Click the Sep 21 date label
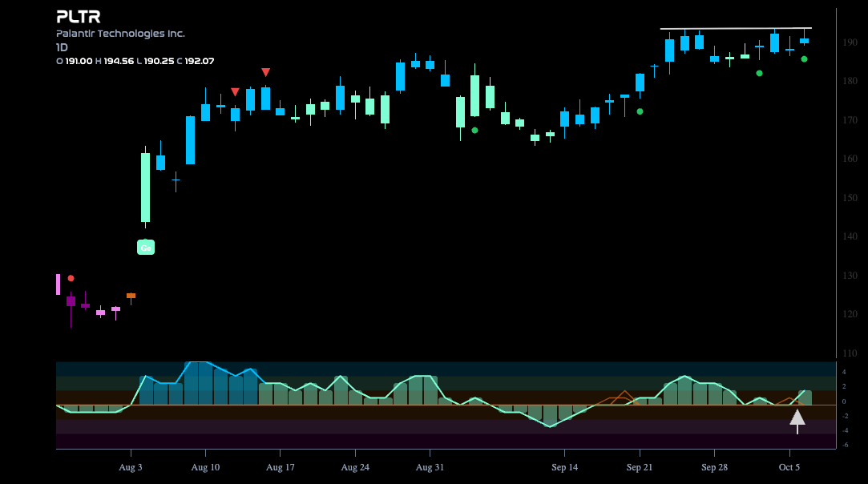 640,467
